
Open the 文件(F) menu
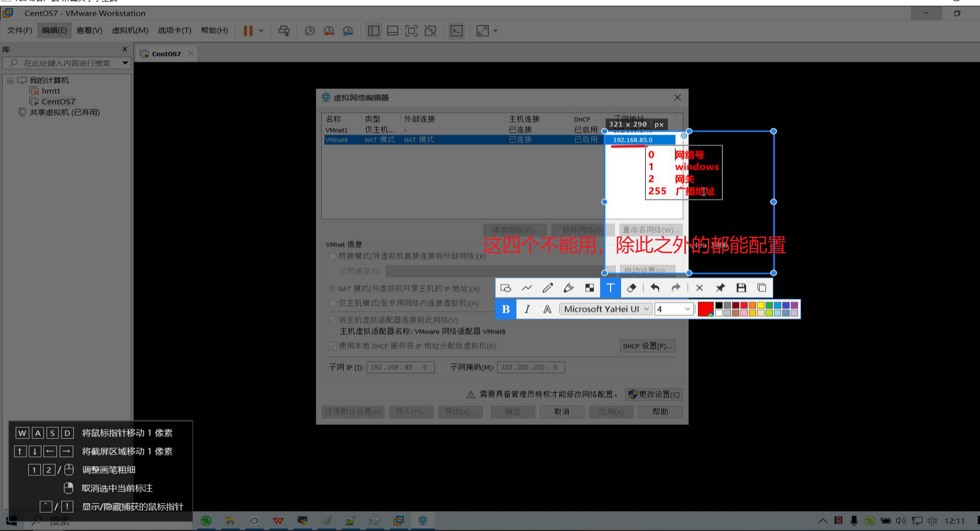19,30
